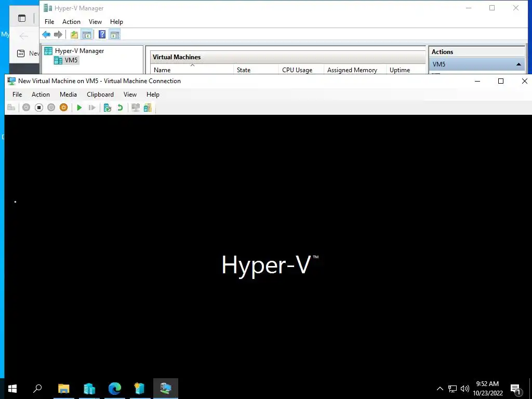The height and width of the screenshot is (399, 532).
Task: Minimize the Virtual Machine Connection window
Action: pyautogui.click(x=477, y=81)
